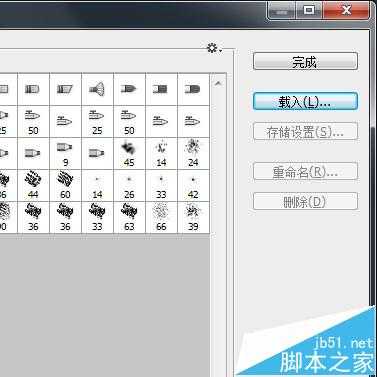
Task: Select the small dot brush labeled 42
Action: 193,185
